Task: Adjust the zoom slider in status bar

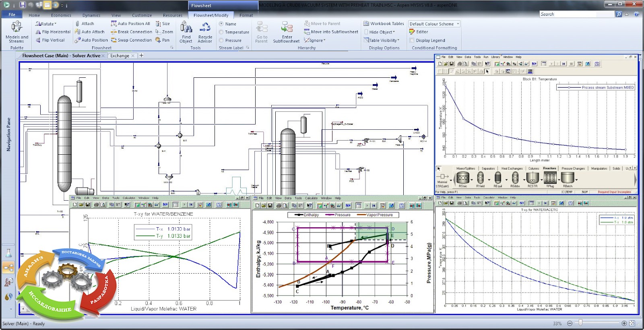Action: 580,323
